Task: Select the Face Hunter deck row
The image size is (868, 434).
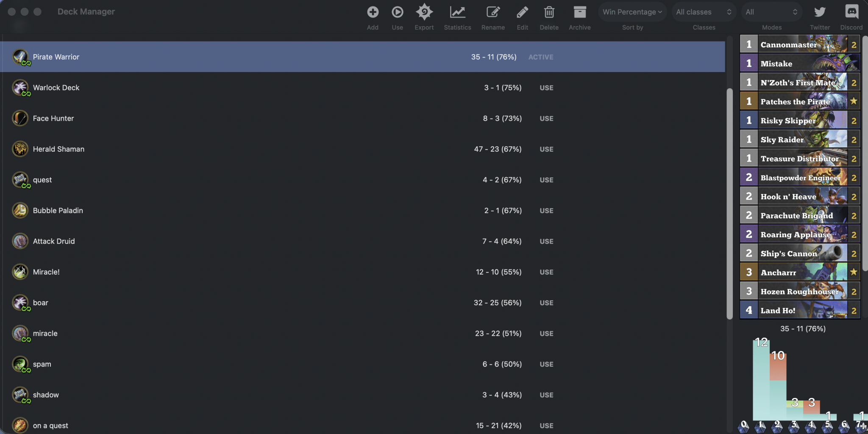Action: tap(362, 118)
